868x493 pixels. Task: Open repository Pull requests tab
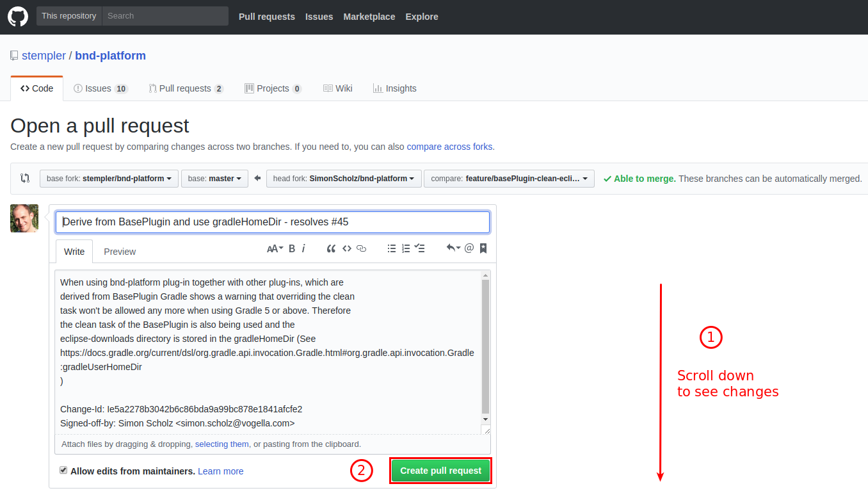[186, 88]
